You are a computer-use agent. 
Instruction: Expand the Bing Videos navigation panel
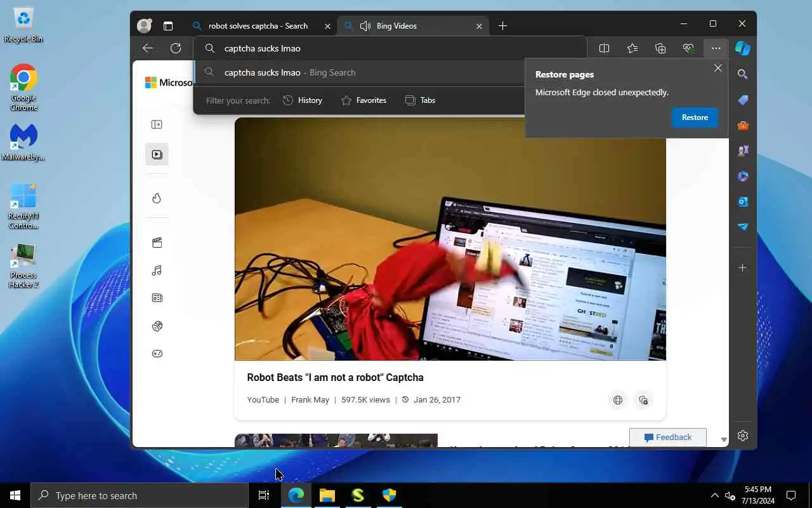pyautogui.click(x=157, y=124)
